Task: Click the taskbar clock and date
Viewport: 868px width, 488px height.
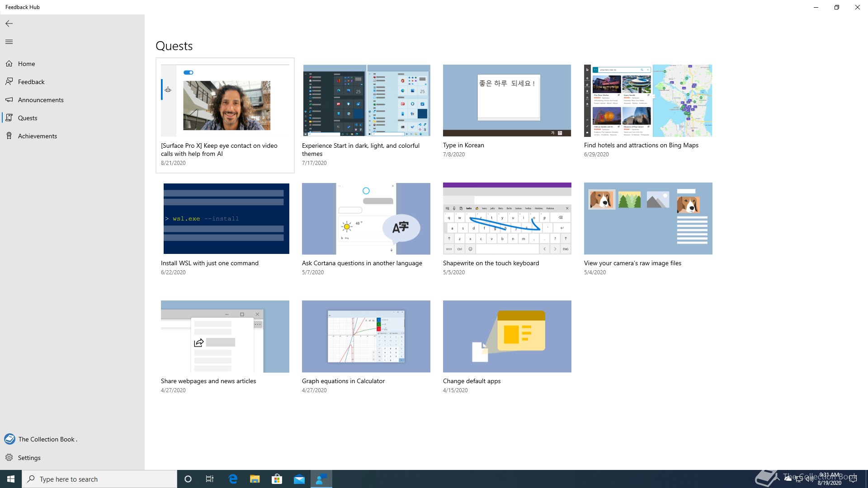Action: click(x=830, y=479)
